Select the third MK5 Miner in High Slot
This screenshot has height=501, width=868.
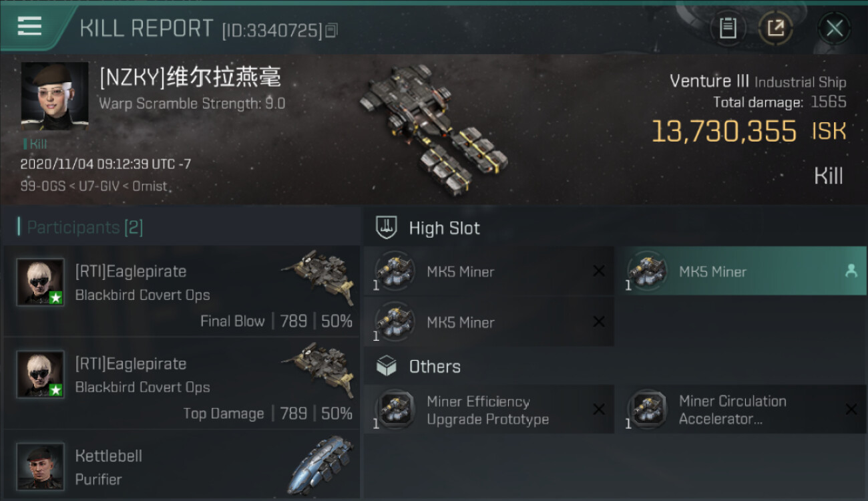click(x=489, y=322)
